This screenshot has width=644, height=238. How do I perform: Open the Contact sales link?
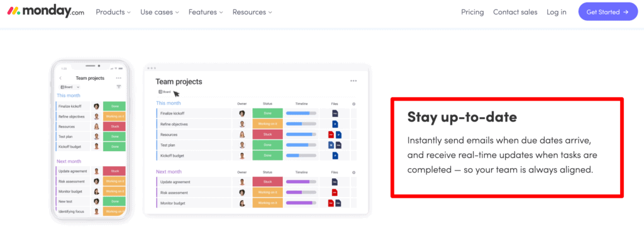click(515, 12)
